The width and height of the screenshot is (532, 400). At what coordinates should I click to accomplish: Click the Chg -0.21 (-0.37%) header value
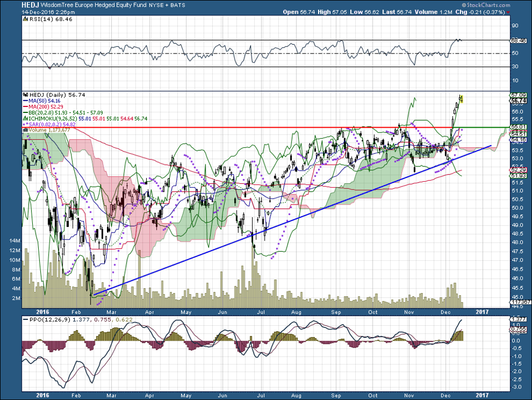pyautogui.click(x=480, y=12)
